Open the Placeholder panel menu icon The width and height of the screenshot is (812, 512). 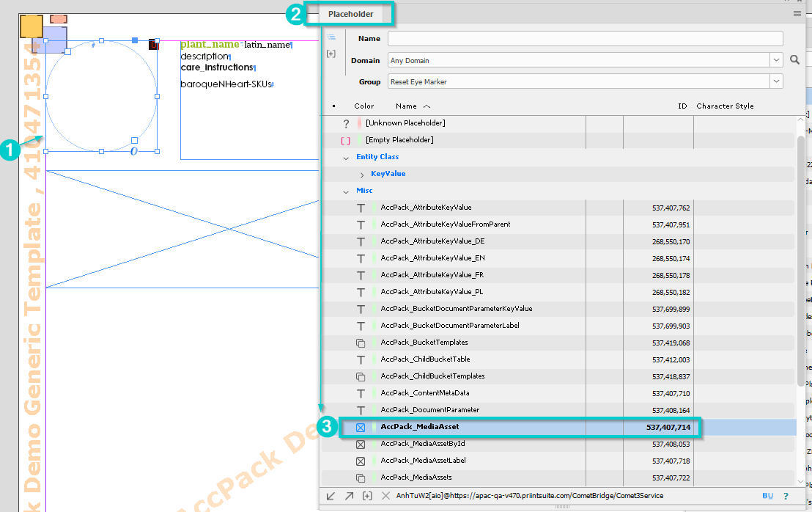pyautogui.click(x=797, y=13)
